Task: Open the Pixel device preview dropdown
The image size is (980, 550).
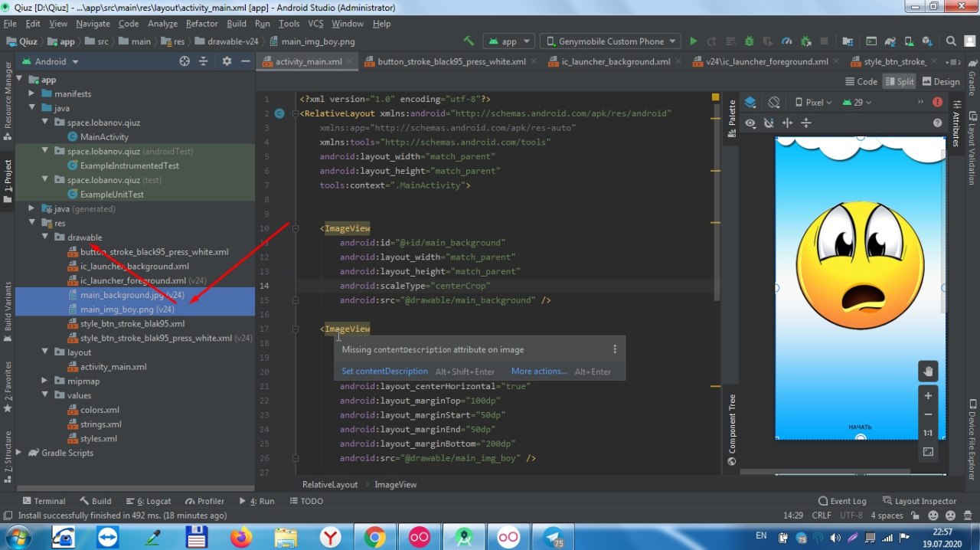Action: coord(814,102)
